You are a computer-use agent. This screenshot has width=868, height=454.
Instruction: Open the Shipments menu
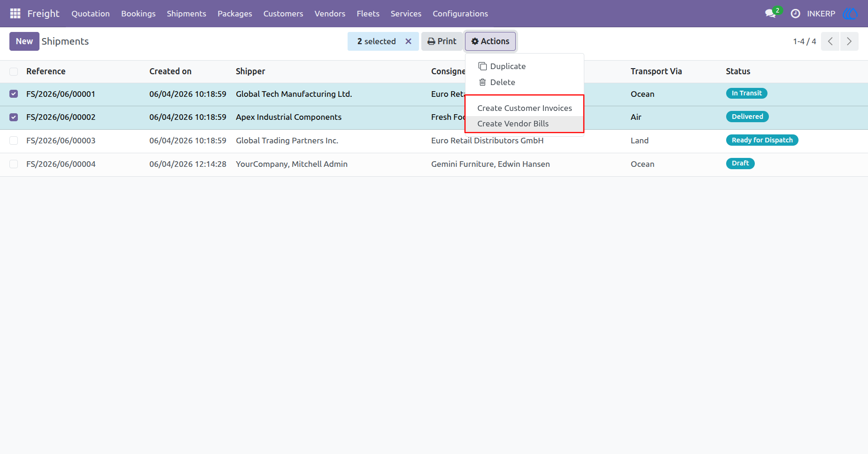pyautogui.click(x=186, y=14)
